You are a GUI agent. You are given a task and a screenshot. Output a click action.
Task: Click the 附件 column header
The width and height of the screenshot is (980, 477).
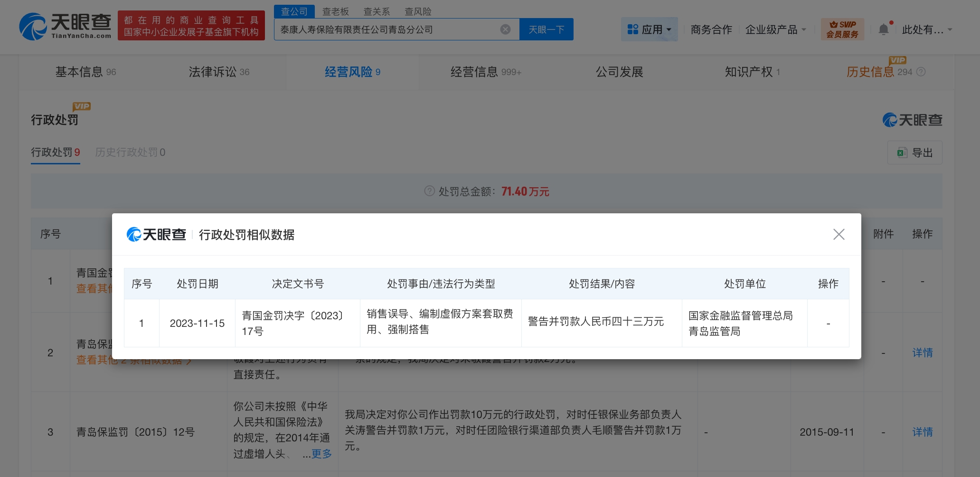[x=883, y=234]
